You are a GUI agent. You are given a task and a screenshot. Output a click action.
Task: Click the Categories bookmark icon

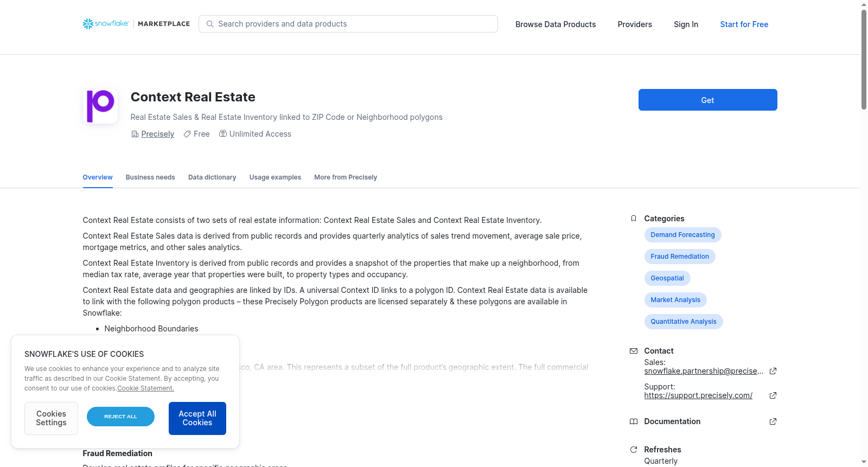click(x=634, y=219)
